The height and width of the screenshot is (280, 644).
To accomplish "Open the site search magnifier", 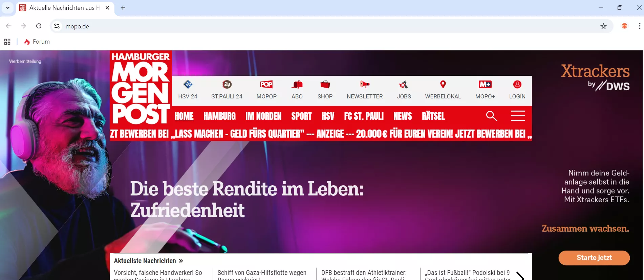I will pos(491,116).
